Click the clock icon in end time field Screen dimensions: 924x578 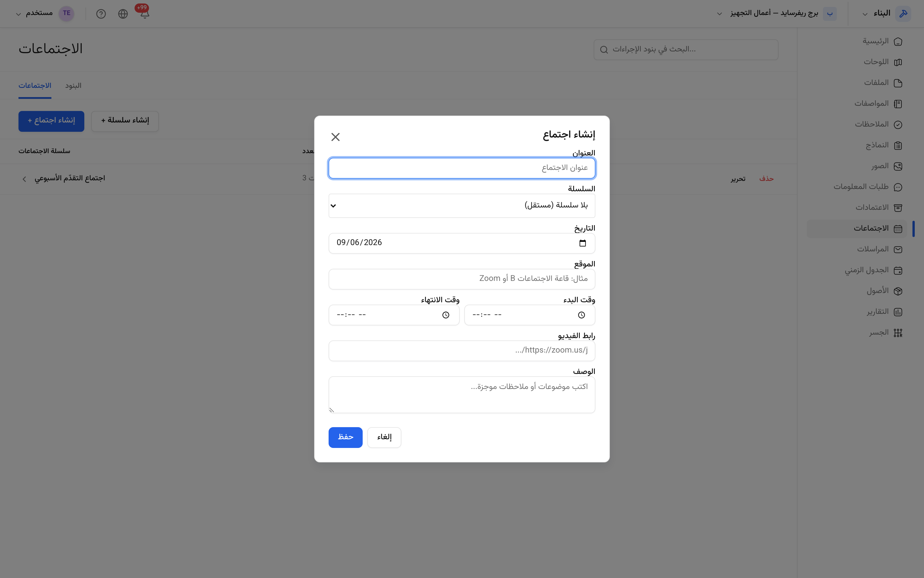pyautogui.click(x=446, y=315)
